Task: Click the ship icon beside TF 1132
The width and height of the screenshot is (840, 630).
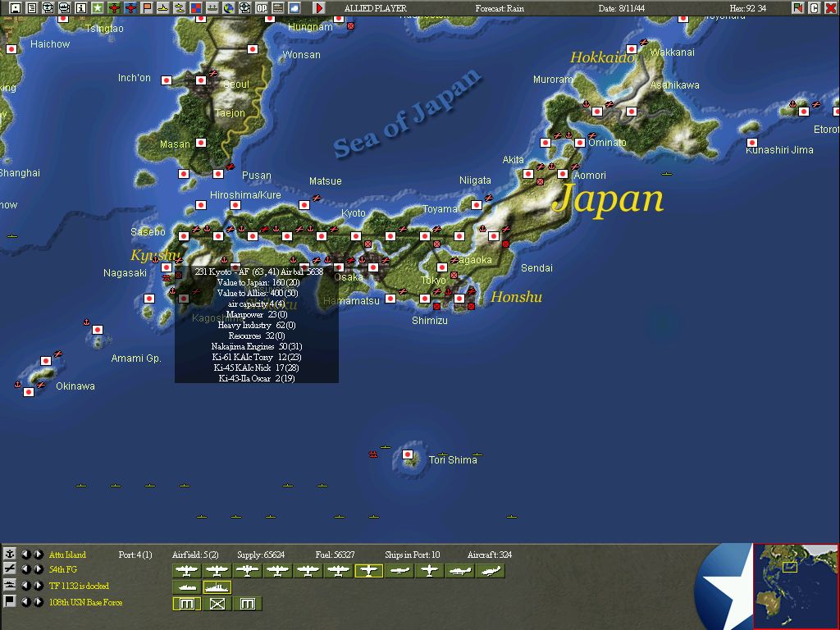Action: click(x=10, y=585)
